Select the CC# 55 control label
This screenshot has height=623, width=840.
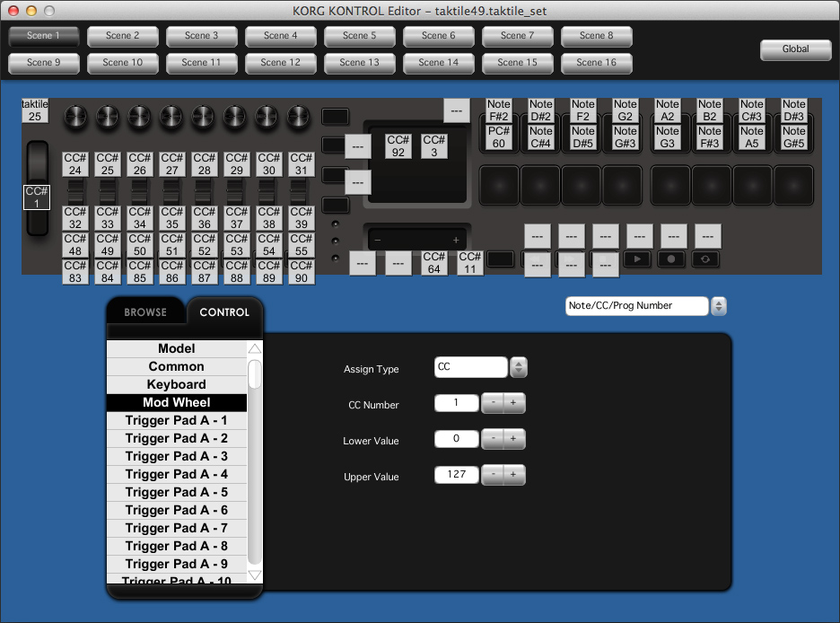coord(301,245)
